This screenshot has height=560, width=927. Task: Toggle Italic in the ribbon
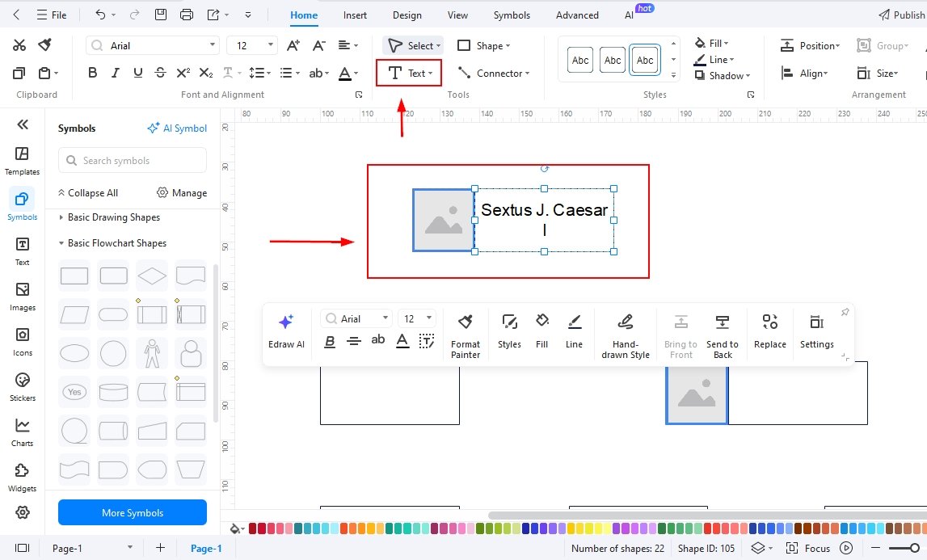coord(116,73)
